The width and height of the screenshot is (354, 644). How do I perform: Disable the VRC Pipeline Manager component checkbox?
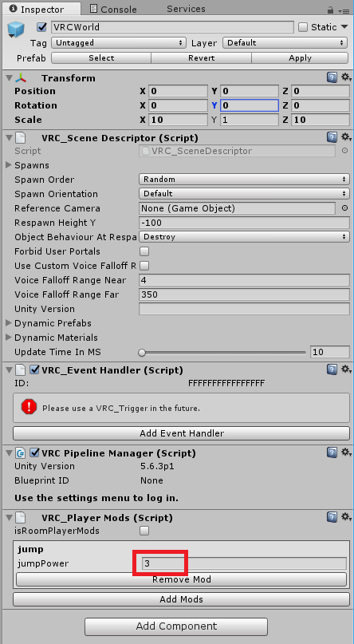click(x=35, y=453)
